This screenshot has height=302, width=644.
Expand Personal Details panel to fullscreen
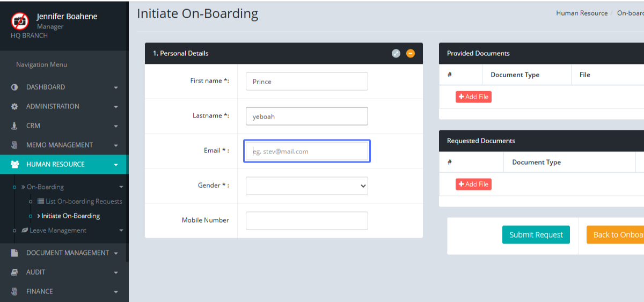(396, 53)
